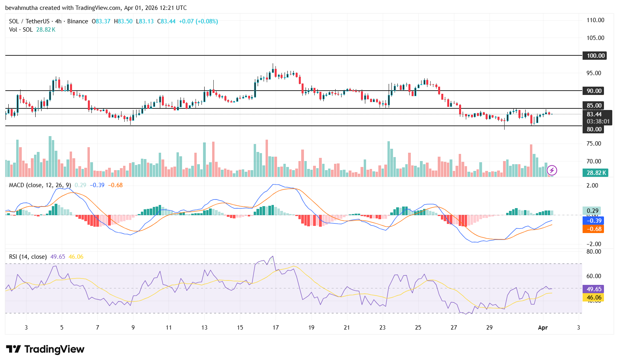This screenshot has width=619, height=364.
Task: Click the 03:38:01 candle countdown timer
Action: pos(598,121)
